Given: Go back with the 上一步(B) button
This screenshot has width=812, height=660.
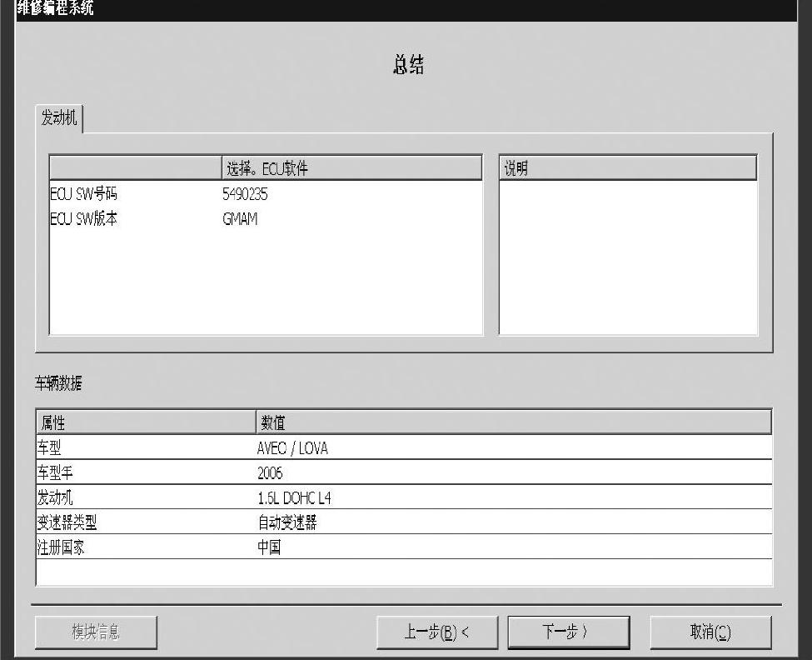Looking at the screenshot, I should coord(437,632).
